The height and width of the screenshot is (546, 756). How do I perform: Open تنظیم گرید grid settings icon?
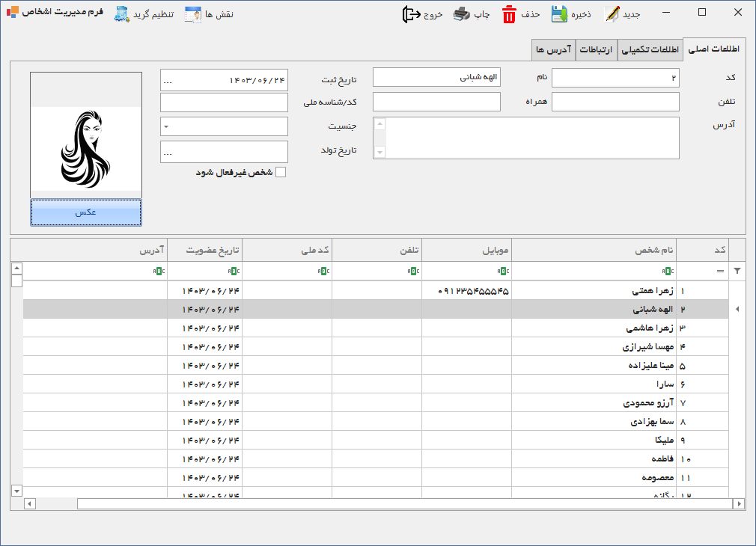point(122,14)
